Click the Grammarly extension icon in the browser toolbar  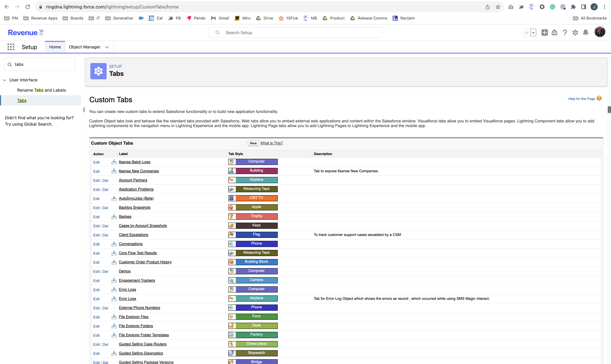(x=552, y=7)
